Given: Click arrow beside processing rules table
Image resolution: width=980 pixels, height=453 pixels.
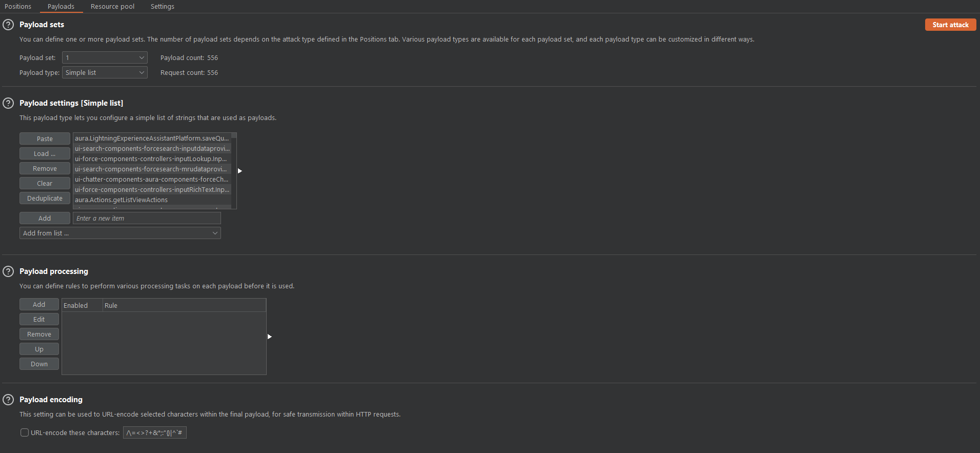Looking at the screenshot, I should [269, 337].
